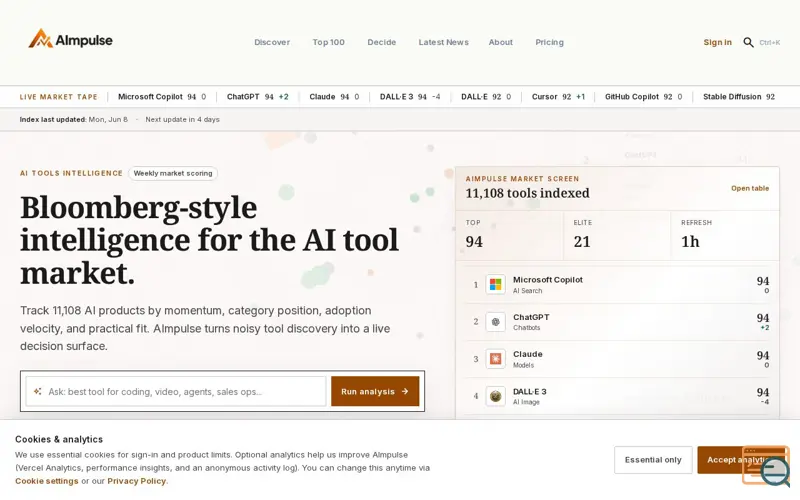
Task: Select Claude in the market tape
Action: (334, 97)
